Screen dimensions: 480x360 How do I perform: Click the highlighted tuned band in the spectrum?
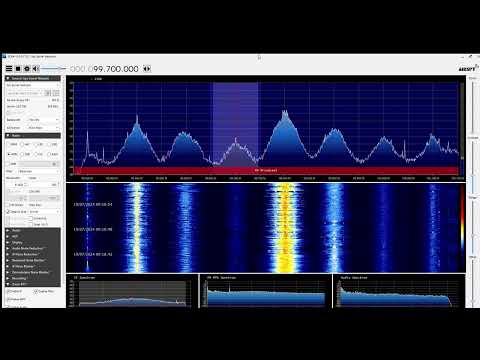tap(235, 125)
